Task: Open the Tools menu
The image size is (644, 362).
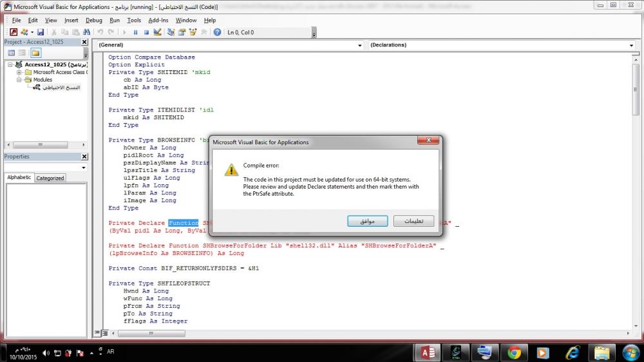Action: tap(134, 20)
